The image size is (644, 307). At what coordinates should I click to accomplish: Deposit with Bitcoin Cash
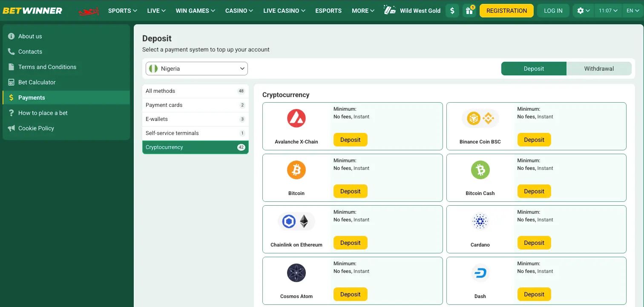click(x=534, y=191)
